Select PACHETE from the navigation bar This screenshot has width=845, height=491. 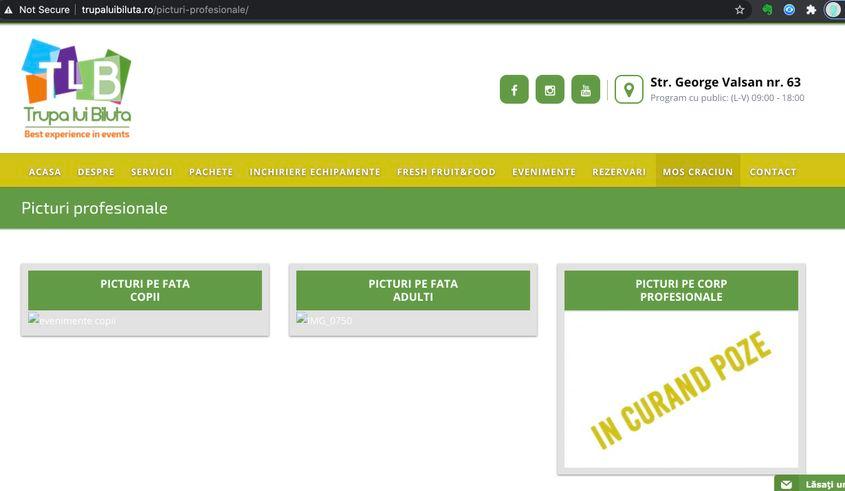pos(211,172)
